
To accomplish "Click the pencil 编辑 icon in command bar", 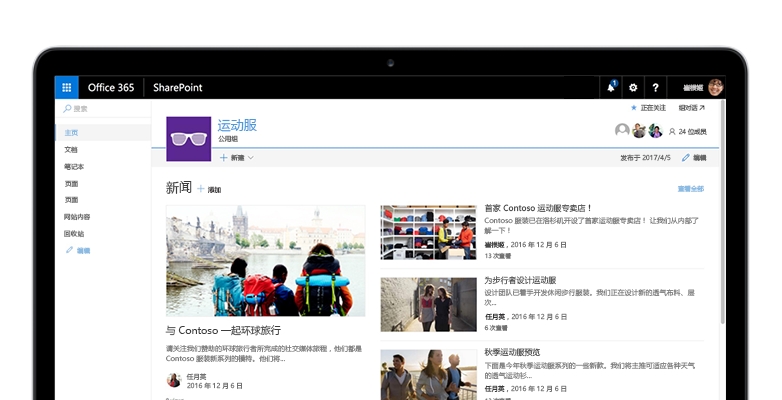I will click(686, 158).
